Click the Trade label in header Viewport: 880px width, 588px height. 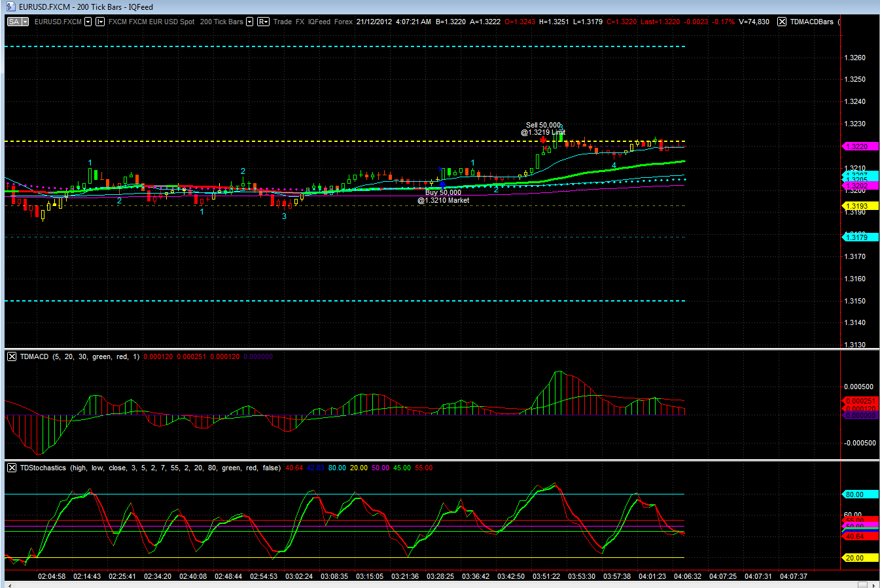click(283, 22)
